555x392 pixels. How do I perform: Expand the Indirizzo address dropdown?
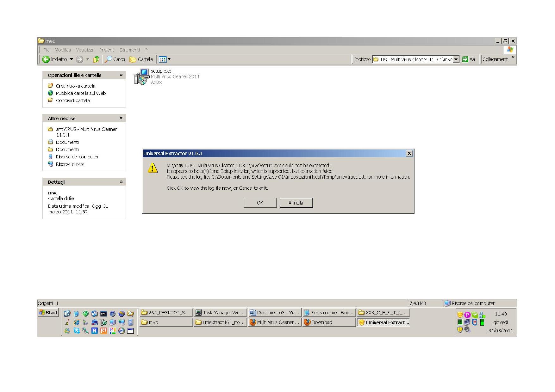point(456,59)
